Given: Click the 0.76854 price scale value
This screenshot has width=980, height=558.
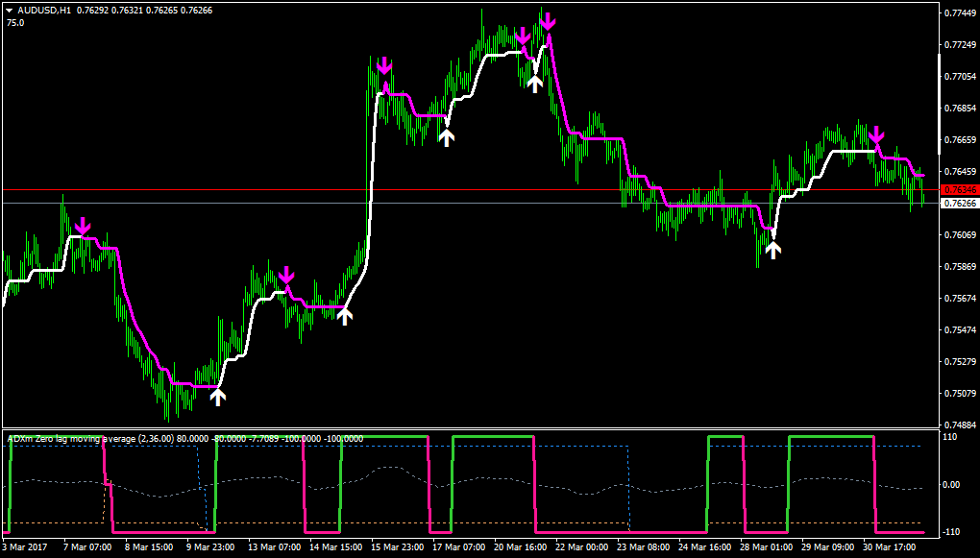Looking at the screenshot, I should [x=961, y=109].
